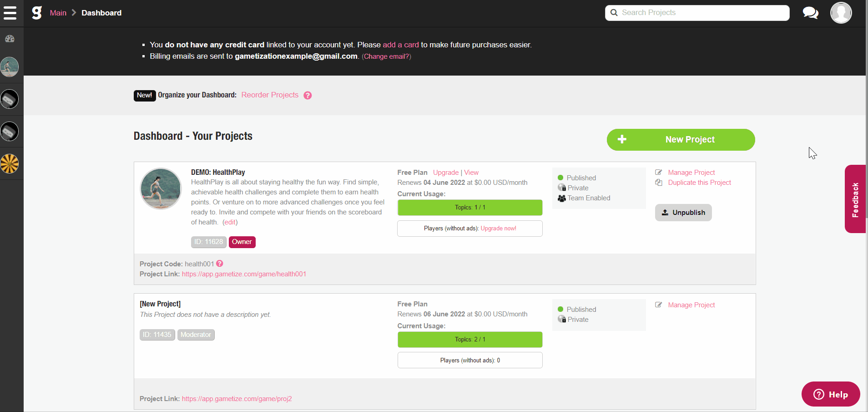
Task: Click the first gray placeholder project icon in the sidebar
Action: 10,99
